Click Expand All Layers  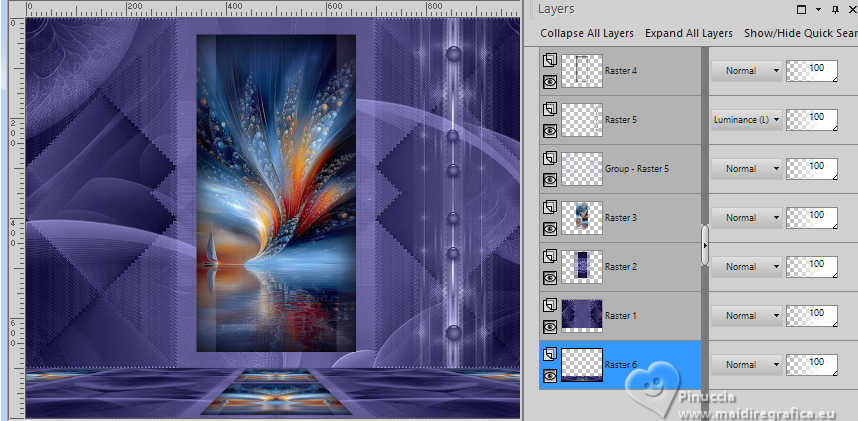[688, 33]
